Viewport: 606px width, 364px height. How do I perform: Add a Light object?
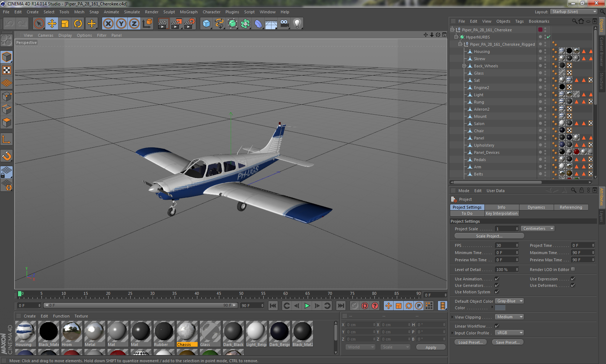click(x=297, y=24)
